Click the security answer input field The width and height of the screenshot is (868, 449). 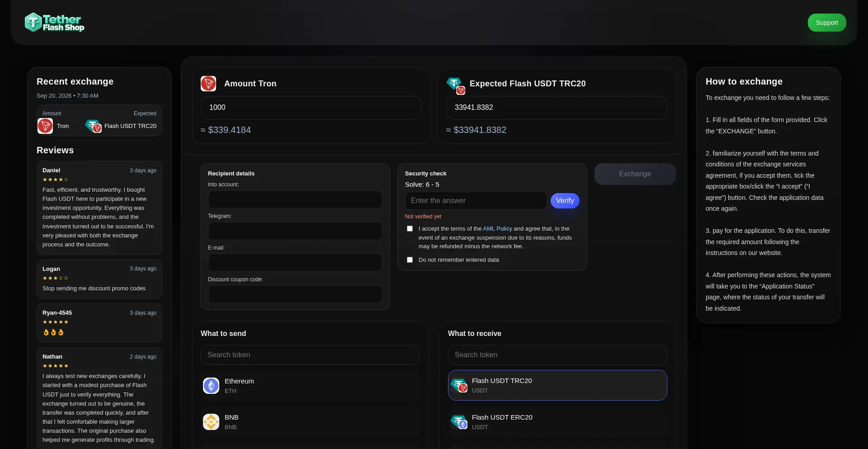point(476,201)
